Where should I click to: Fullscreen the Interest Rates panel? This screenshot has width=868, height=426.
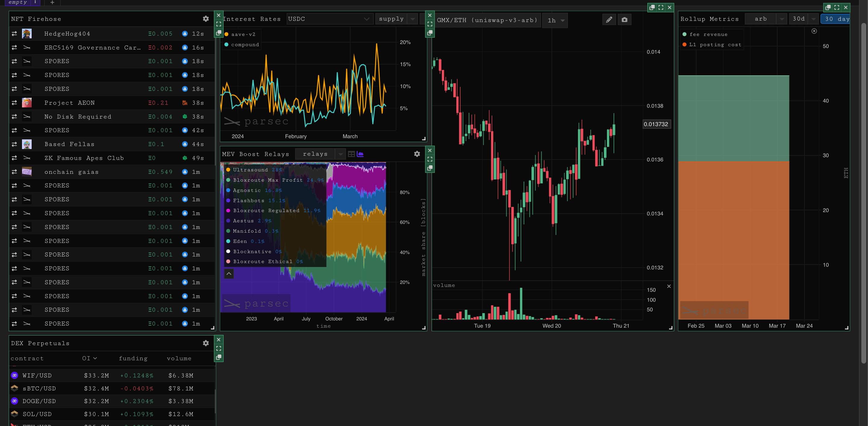coord(429,24)
